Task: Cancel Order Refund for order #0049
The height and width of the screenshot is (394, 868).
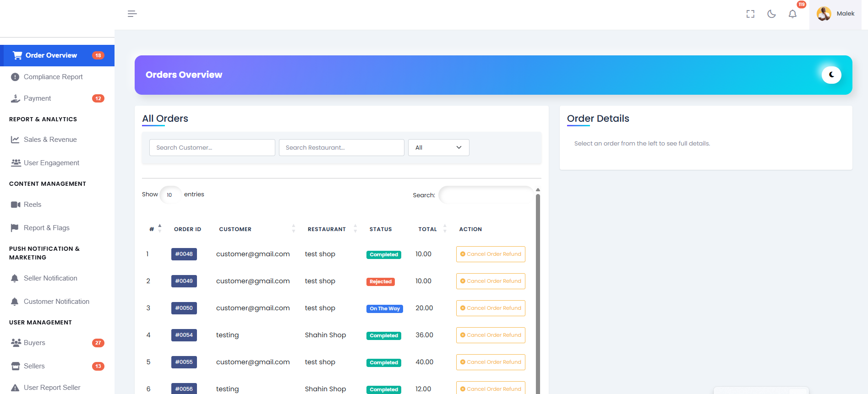Action: 491,281
